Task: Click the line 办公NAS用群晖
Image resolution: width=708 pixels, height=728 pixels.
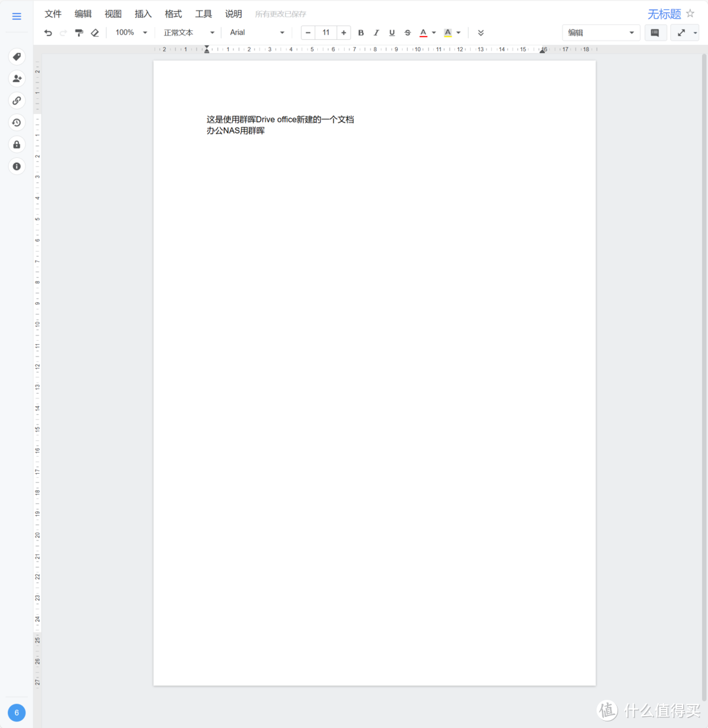Action: pos(235,130)
